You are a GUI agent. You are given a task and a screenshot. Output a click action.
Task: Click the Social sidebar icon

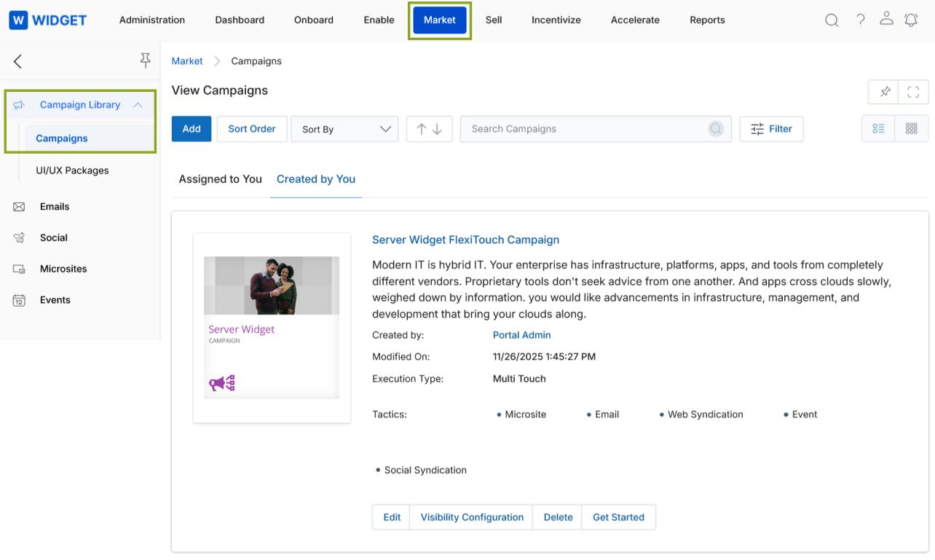click(19, 237)
